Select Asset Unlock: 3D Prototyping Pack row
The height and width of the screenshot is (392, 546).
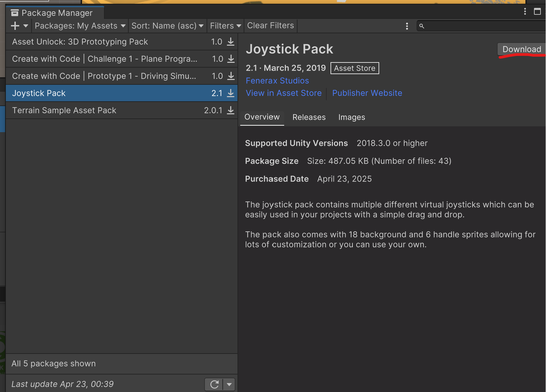click(121, 42)
